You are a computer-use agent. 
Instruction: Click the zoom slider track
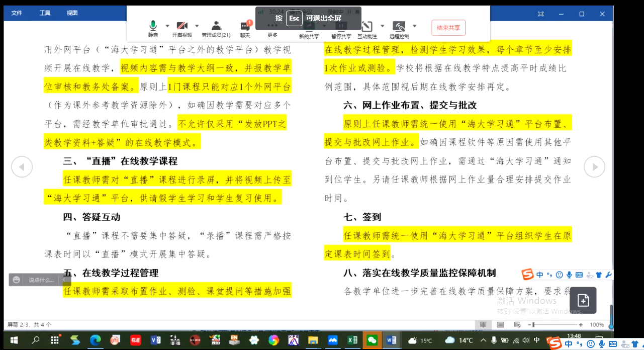(x=555, y=325)
